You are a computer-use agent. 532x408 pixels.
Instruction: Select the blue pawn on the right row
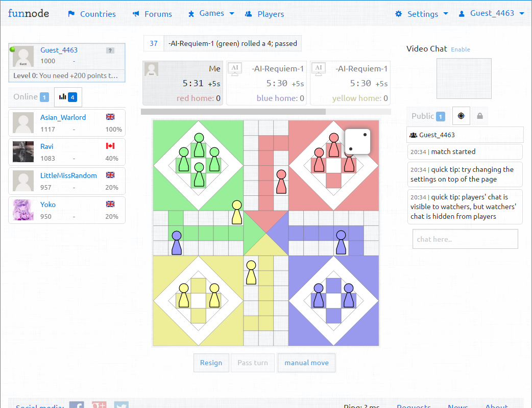[x=341, y=243]
